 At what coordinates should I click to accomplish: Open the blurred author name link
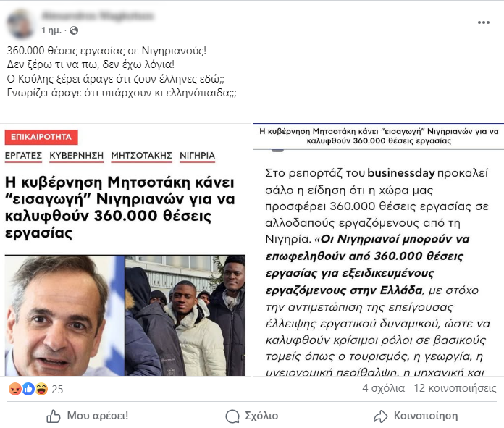tap(97, 16)
